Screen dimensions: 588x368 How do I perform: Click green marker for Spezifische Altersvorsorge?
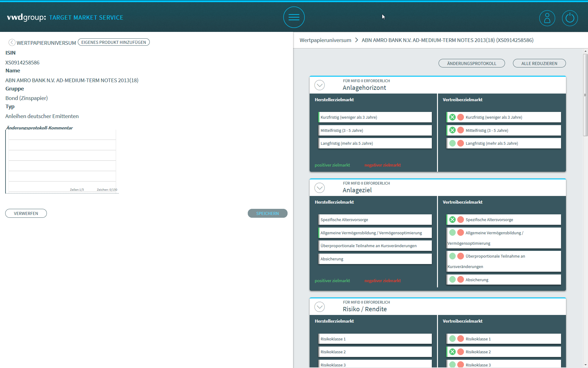(x=452, y=220)
